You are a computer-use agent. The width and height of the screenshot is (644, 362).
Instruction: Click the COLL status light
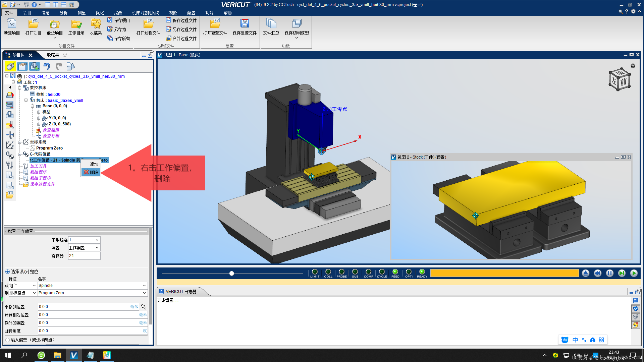328,272
